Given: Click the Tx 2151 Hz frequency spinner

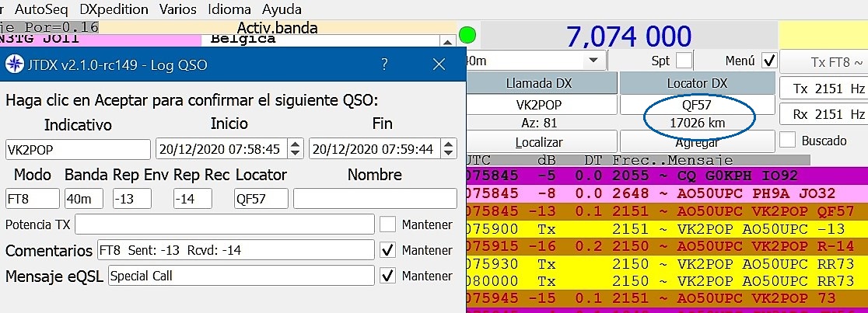Looking at the screenshot, I should [824, 89].
